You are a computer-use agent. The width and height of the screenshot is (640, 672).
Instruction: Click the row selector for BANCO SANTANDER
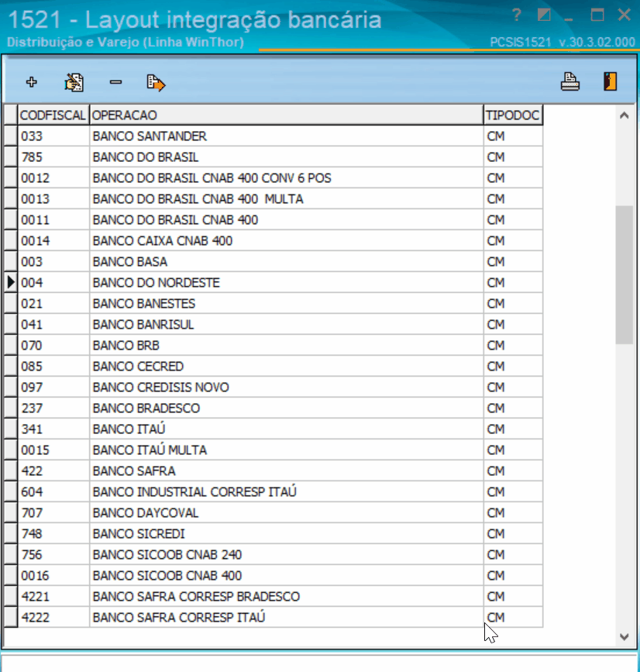(x=11, y=136)
